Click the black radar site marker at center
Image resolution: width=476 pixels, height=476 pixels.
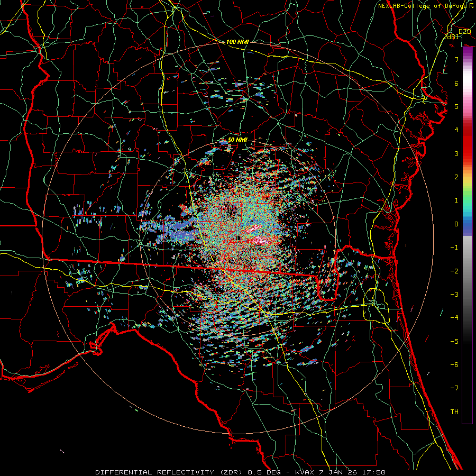click(239, 239)
